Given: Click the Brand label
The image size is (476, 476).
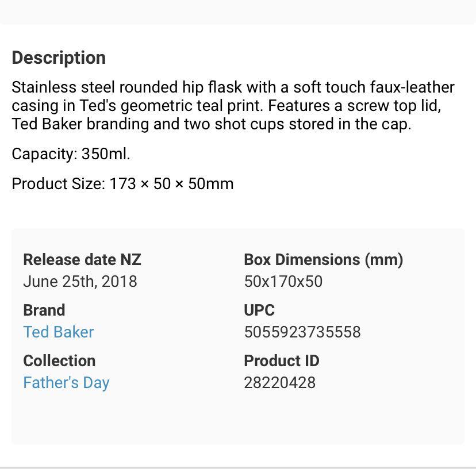Looking at the screenshot, I should pos(44,310).
